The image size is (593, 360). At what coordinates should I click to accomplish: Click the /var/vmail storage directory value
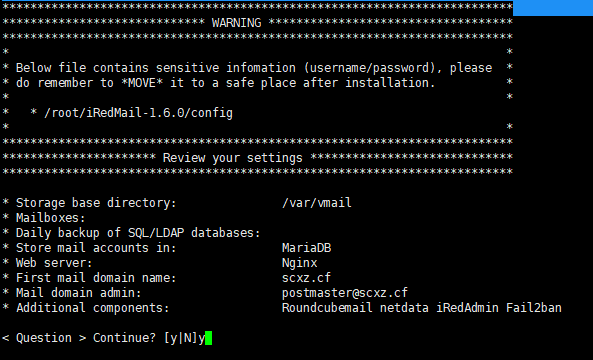pos(317,203)
